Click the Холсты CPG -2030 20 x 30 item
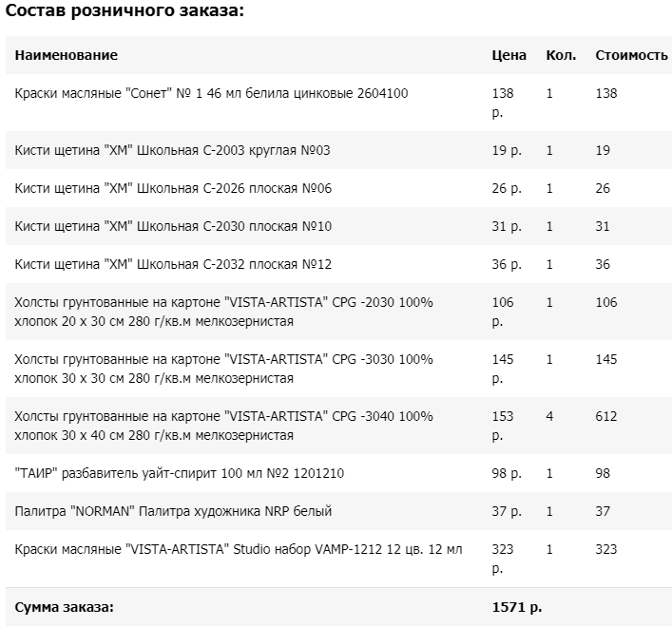Image resolution: width=672 pixels, height=627 pixels. pyautogui.click(x=223, y=312)
